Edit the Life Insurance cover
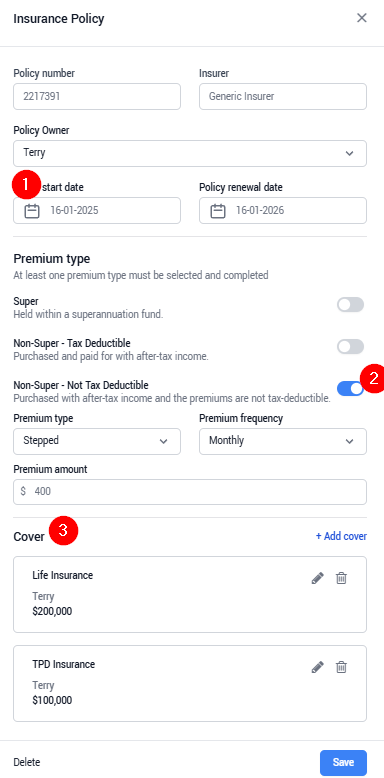This screenshot has height=778, width=384. [x=318, y=578]
